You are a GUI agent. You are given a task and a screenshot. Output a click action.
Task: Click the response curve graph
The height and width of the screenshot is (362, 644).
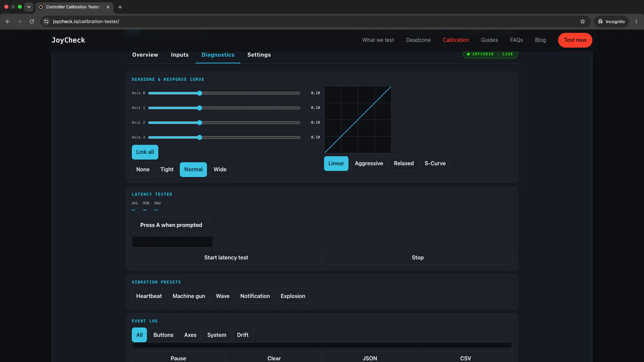tap(358, 120)
